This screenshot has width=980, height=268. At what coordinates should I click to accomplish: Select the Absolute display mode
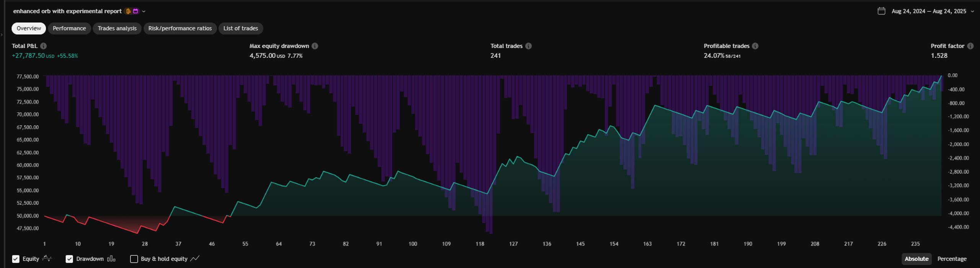pos(916,259)
